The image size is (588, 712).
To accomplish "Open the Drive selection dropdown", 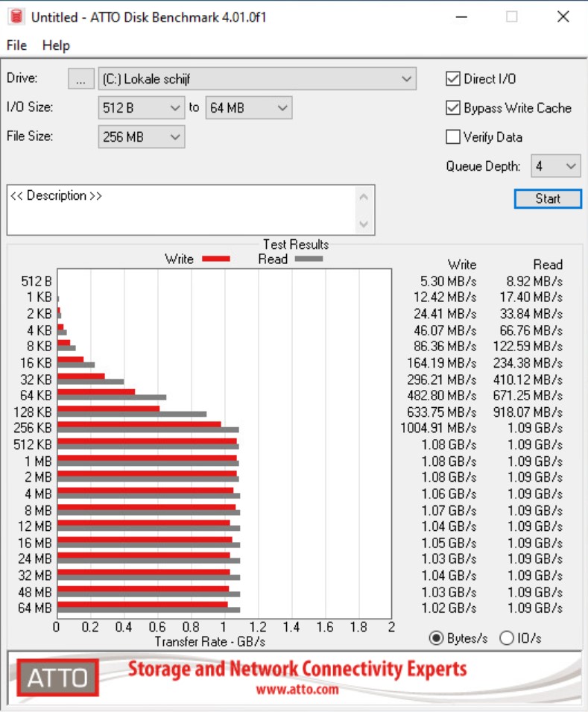I will pyautogui.click(x=257, y=79).
